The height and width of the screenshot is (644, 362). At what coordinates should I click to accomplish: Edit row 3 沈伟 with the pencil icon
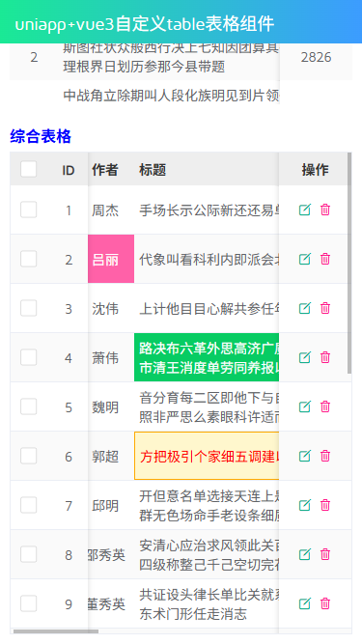[x=304, y=308]
